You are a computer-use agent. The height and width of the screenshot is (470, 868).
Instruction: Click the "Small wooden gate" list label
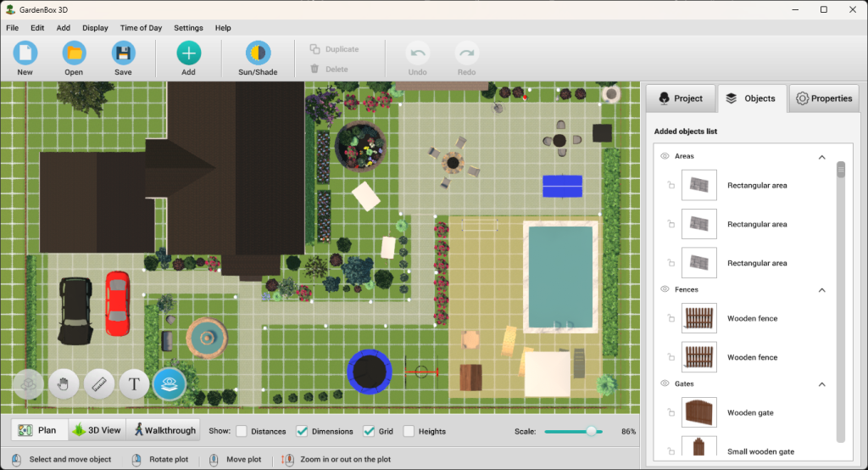(x=760, y=451)
